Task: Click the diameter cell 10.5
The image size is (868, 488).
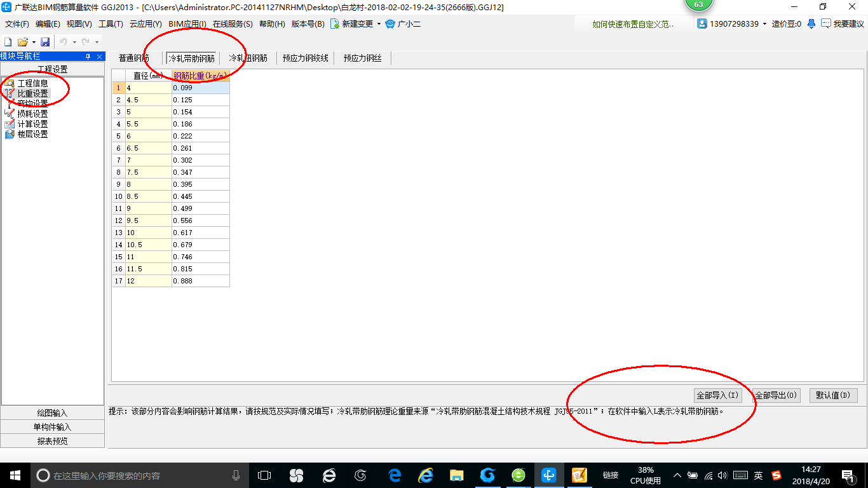Action: [149, 245]
